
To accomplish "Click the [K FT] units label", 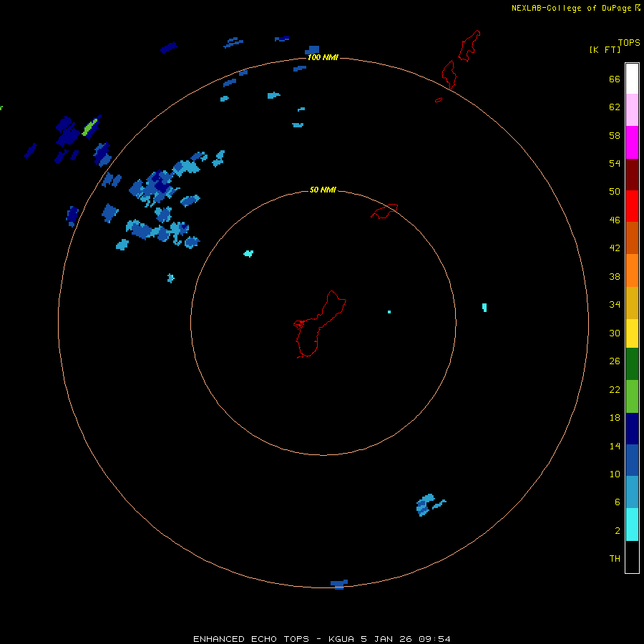I will 605,50.
